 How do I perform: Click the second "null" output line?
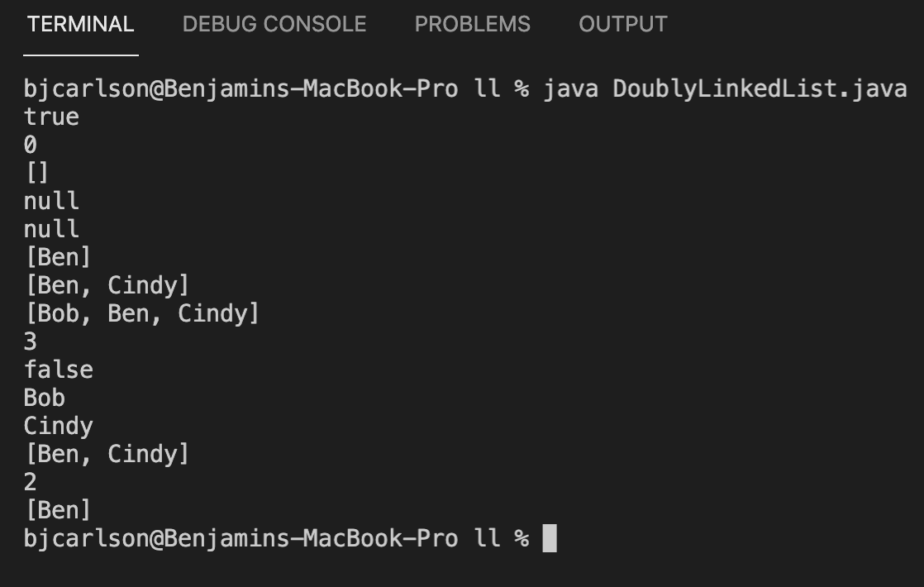pos(51,229)
